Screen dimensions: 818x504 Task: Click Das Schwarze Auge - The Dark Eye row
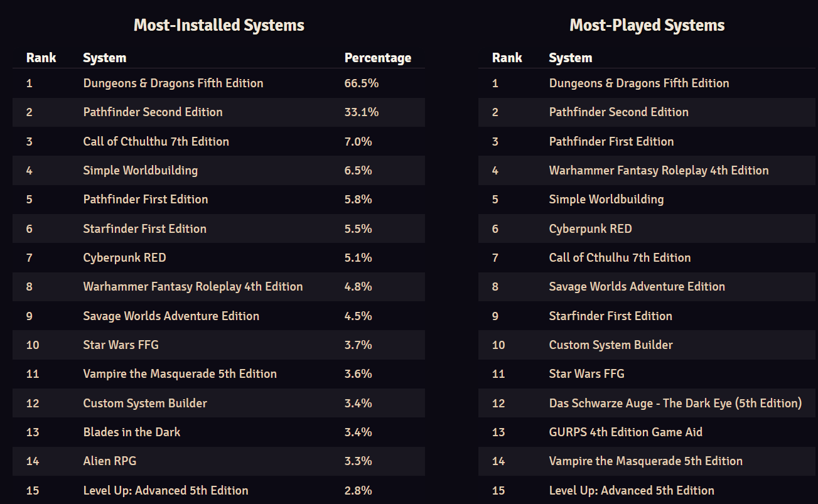click(x=675, y=403)
